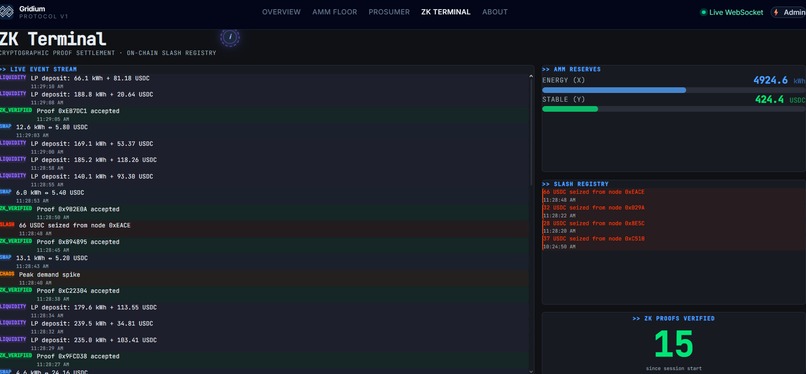This screenshot has width=806, height=374.
Task: Click the info icon beside ZK Terminal
Action: pyautogui.click(x=230, y=37)
